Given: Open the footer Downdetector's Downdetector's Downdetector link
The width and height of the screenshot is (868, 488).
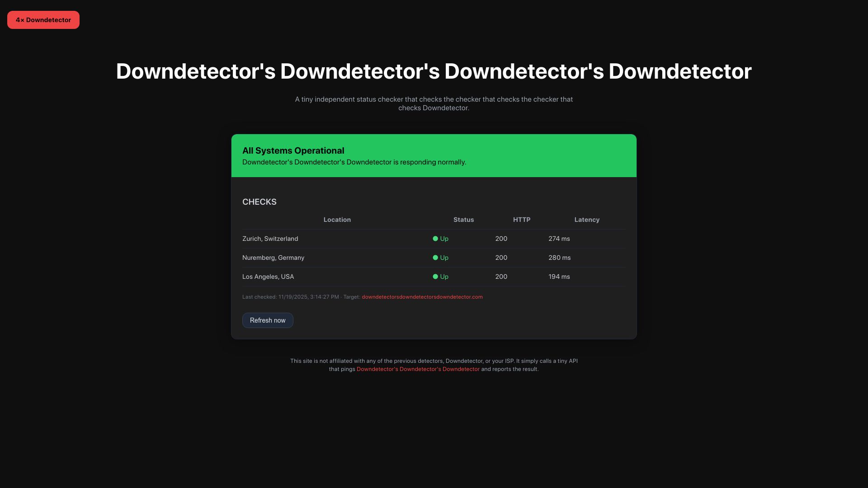Looking at the screenshot, I should coord(418,369).
